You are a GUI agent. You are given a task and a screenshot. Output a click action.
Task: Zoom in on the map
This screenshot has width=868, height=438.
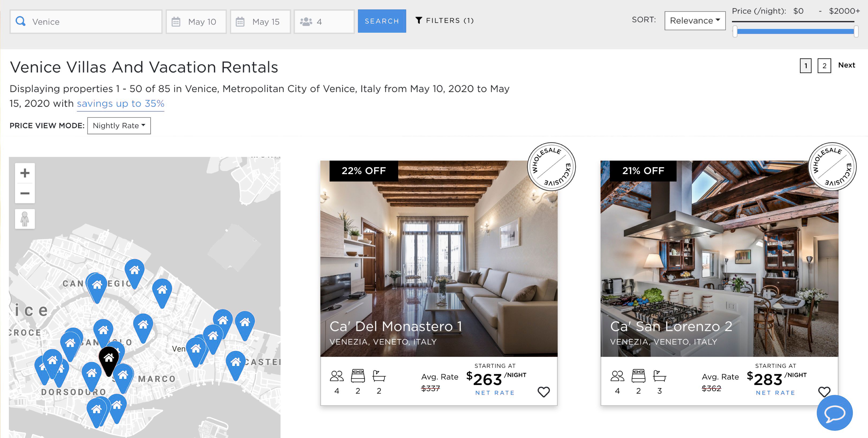pyautogui.click(x=25, y=173)
